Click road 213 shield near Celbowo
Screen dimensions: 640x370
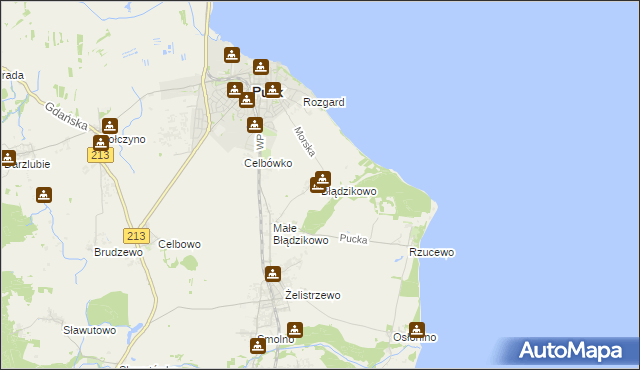pos(136,236)
